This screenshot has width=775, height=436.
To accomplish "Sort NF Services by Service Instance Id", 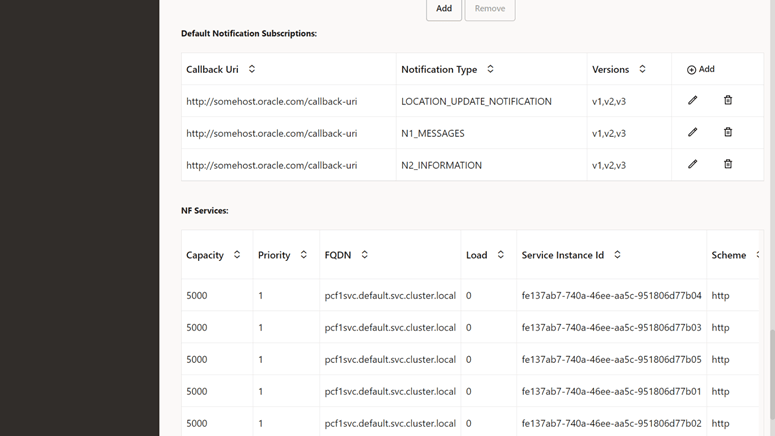I will click(x=617, y=255).
